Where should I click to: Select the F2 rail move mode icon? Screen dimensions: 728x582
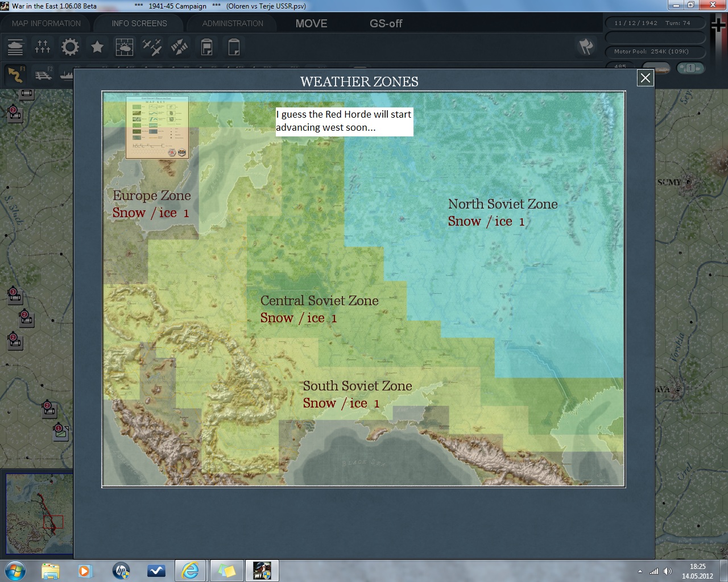(x=43, y=74)
